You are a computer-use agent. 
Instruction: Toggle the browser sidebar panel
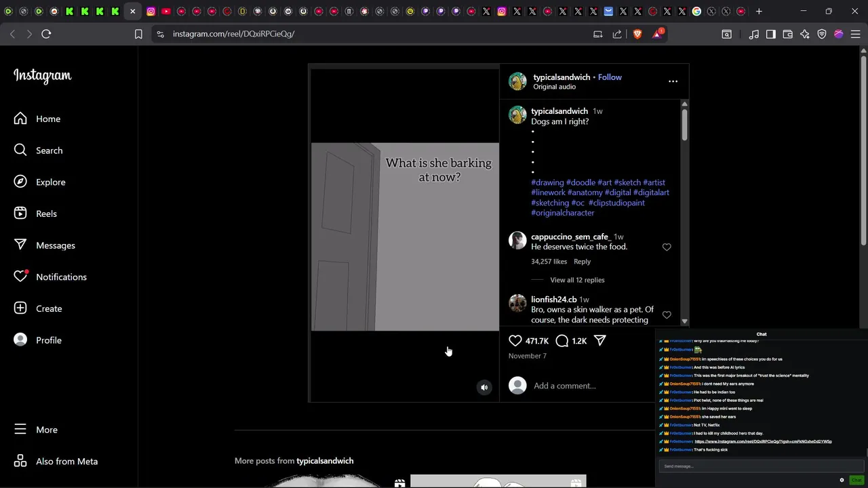coord(771,34)
